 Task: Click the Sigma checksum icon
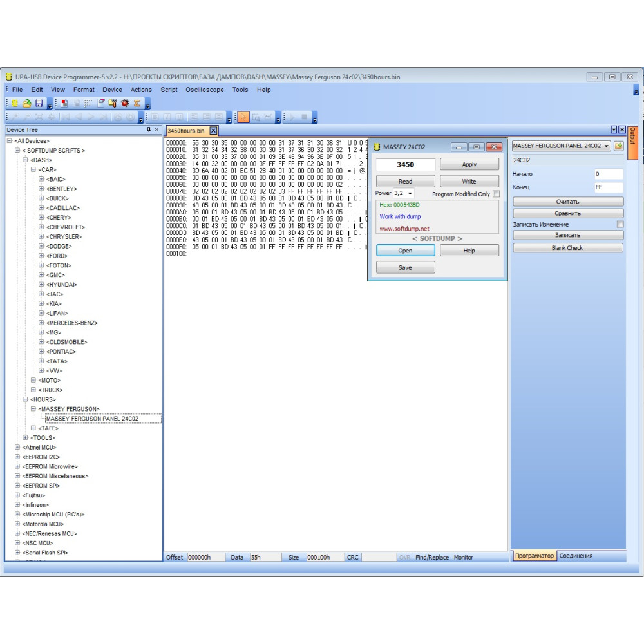137,103
